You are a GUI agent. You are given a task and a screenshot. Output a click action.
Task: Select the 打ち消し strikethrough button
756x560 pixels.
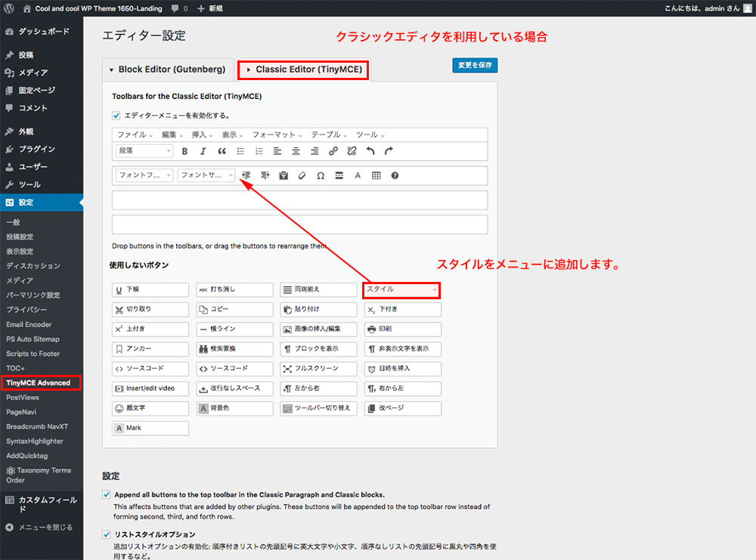(234, 289)
